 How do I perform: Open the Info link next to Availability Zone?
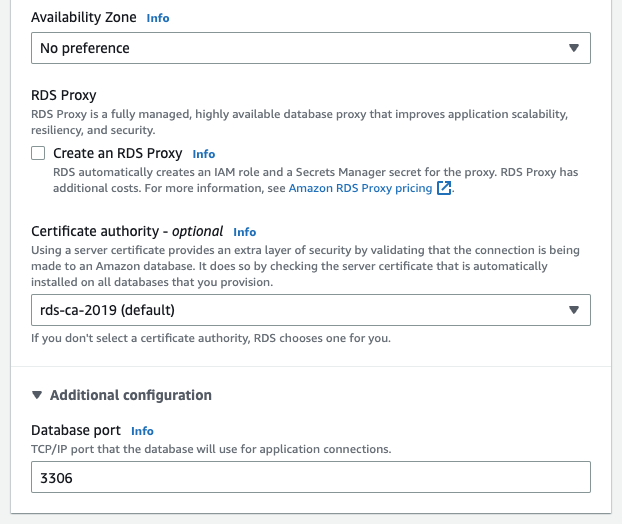click(x=158, y=18)
